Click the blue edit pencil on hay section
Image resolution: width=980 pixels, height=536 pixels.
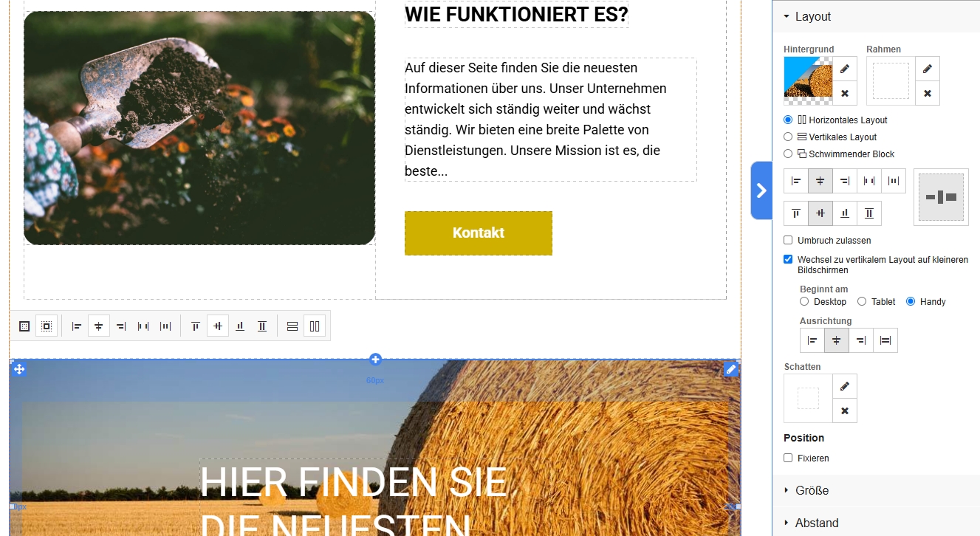pos(731,369)
